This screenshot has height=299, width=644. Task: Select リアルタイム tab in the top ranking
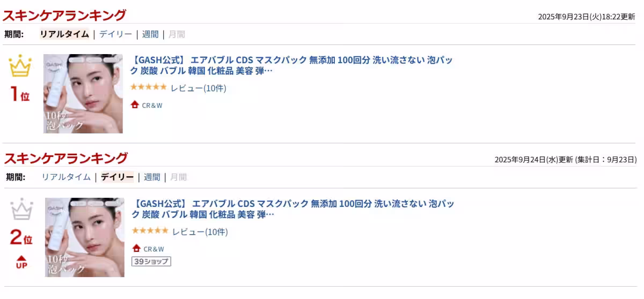64,34
